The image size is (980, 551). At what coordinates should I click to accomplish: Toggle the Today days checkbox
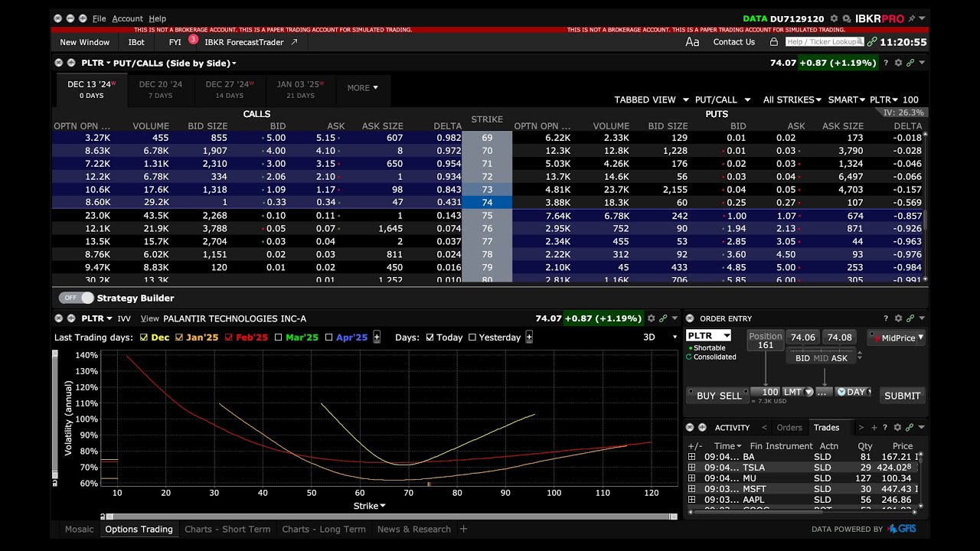pos(430,337)
